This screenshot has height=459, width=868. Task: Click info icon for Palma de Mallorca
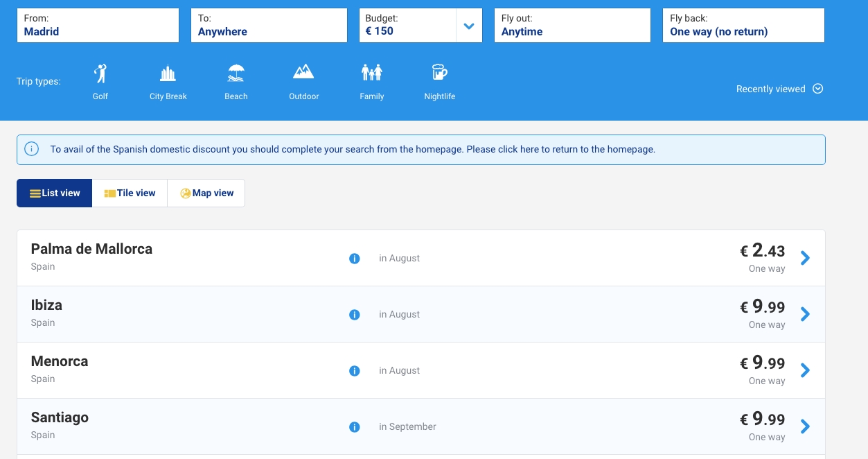coord(355,259)
